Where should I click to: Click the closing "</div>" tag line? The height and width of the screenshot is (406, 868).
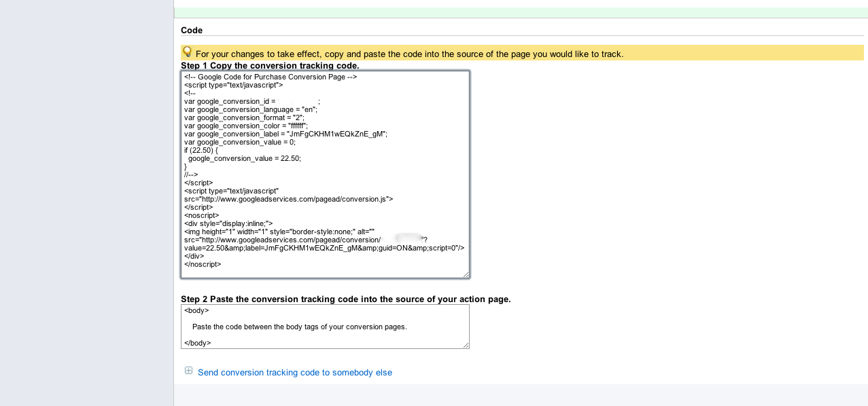pyautogui.click(x=194, y=256)
